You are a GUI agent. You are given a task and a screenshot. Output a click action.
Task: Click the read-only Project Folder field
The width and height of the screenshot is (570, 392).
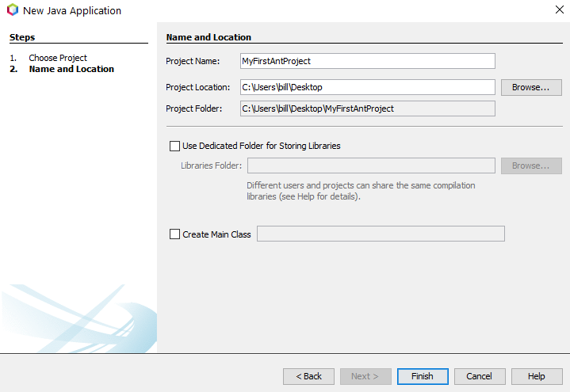[x=368, y=108]
